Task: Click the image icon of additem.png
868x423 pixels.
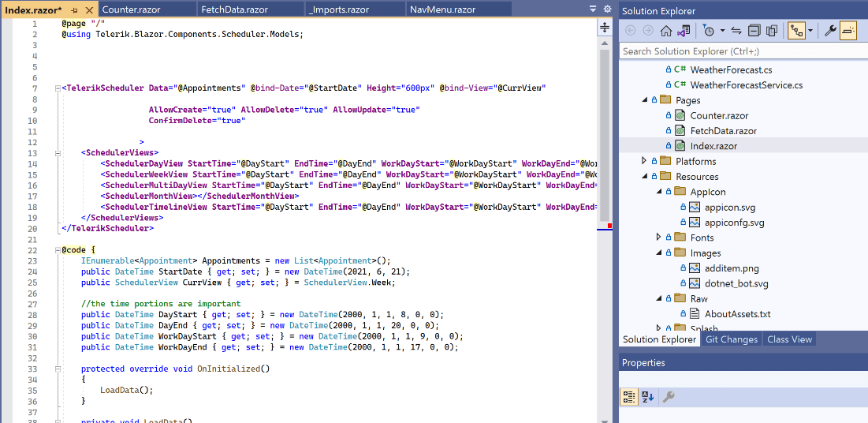Action: pos(695,268)
